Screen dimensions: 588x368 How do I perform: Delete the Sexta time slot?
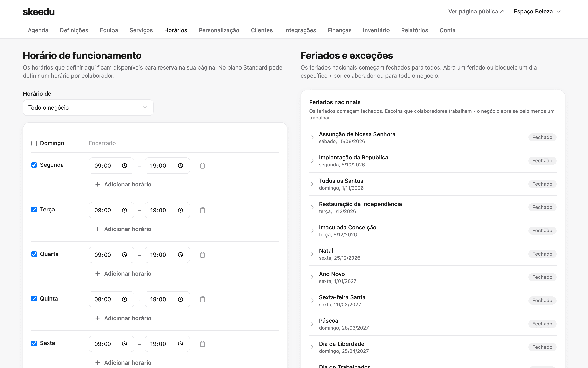202,344
